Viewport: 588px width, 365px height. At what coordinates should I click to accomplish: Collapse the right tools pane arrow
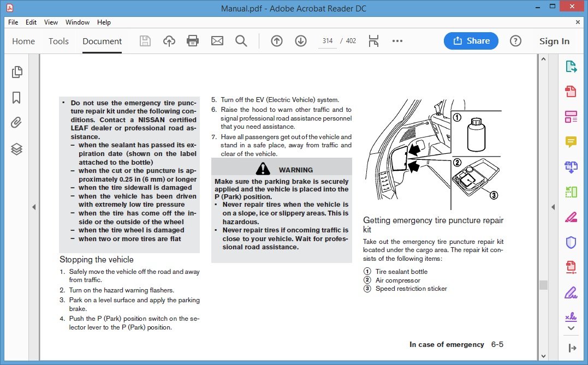coord(553,207)
